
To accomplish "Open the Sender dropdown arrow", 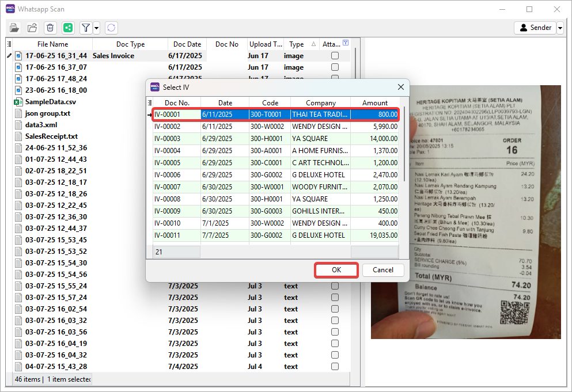I will pyautogui.click(x=560, y=28).
